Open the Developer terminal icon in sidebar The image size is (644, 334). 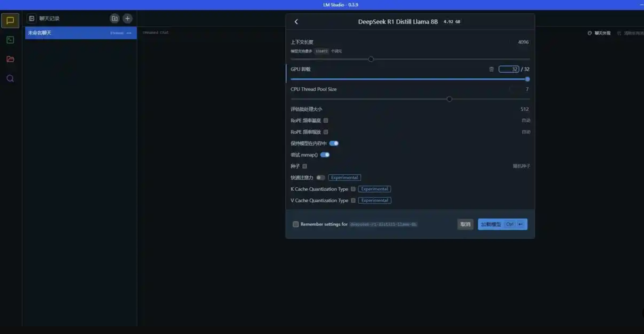click(10, 40)
